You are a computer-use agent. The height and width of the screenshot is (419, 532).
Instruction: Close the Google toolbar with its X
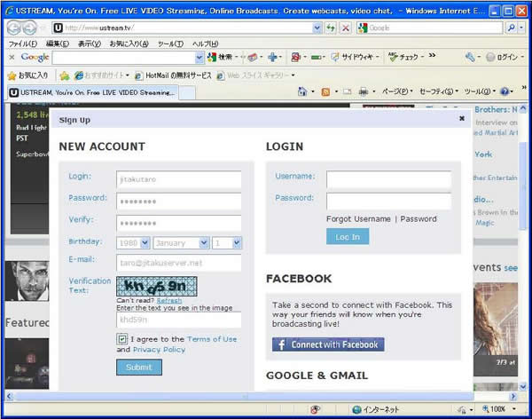12,57
